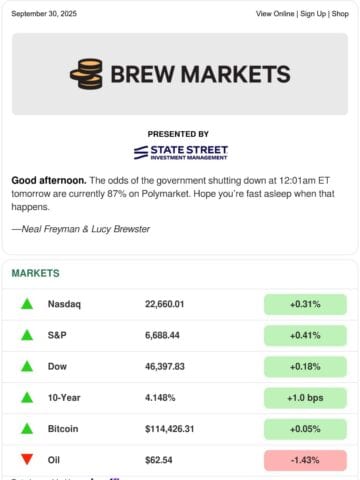Click the S&P +0.41% change badge
This screenshot has height=480, width=360.
305,335
